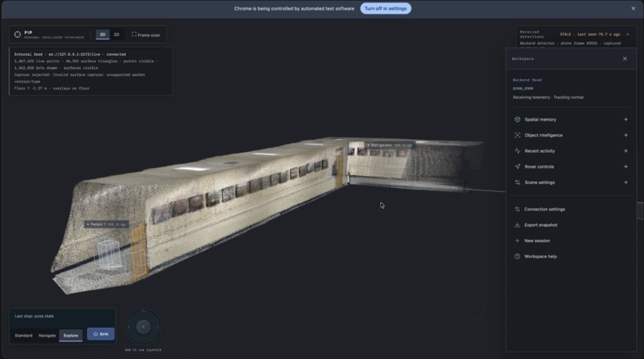644x359 pixels.
Task: Select the Explore mode tab
Action: click(70, 336)
